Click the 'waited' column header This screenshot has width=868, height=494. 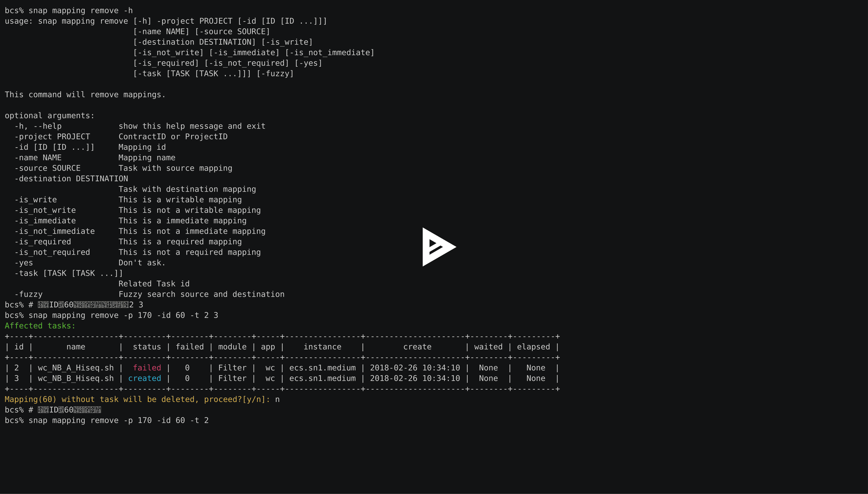coord(488,347)
